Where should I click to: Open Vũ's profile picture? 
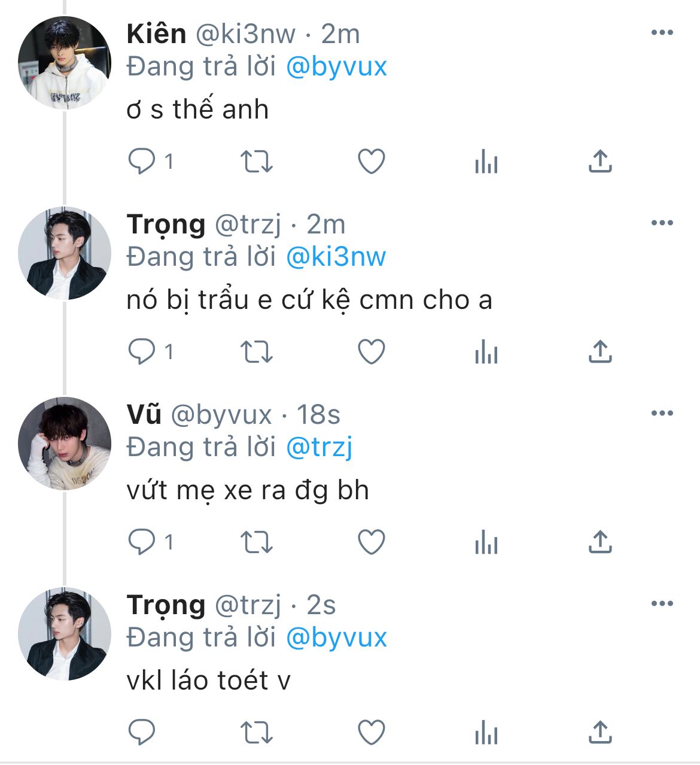(65, 444)
